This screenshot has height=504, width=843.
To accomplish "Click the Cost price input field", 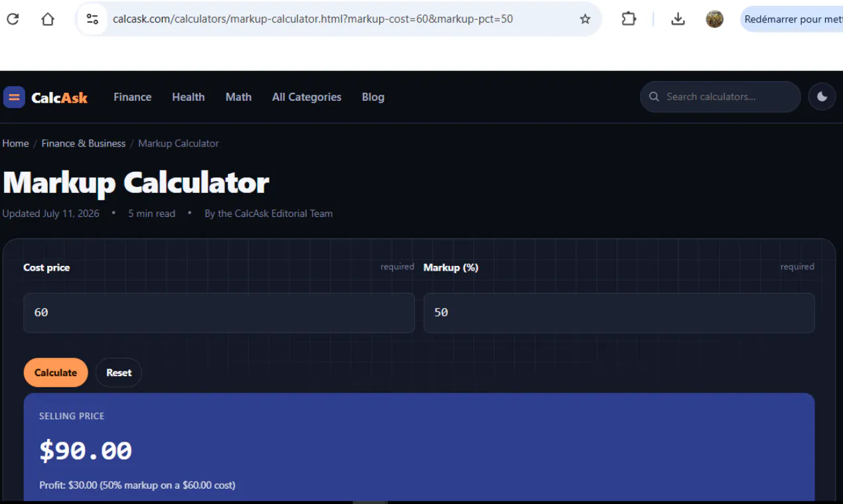I will coord(219,312).
